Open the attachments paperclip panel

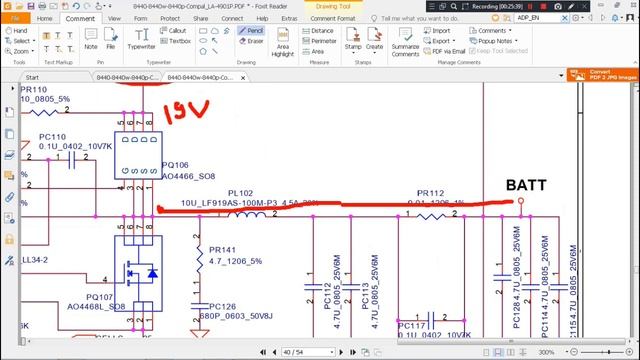click(x=9, y=198)
